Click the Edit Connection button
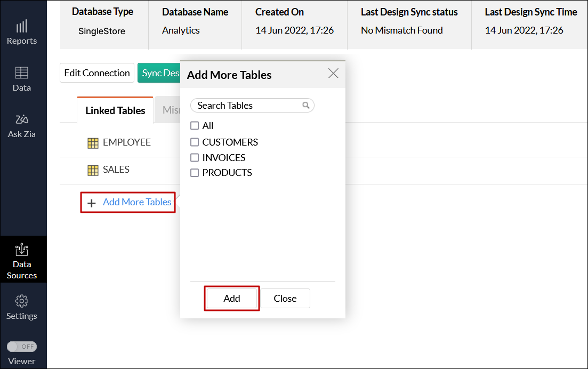Image resolution: width=588 pixels, height=369 pixels. 97,73
